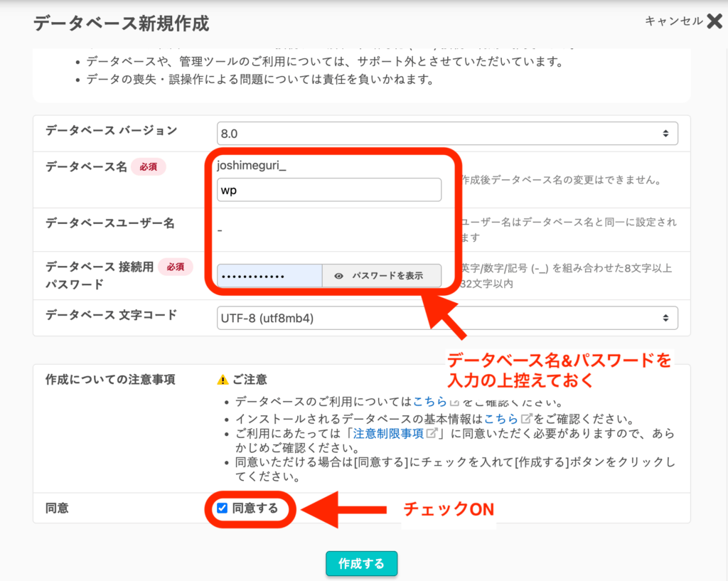Click external-link icon after 基本情報 こちら link
This screenshot has width=728, height=581.
coord(526,417)
